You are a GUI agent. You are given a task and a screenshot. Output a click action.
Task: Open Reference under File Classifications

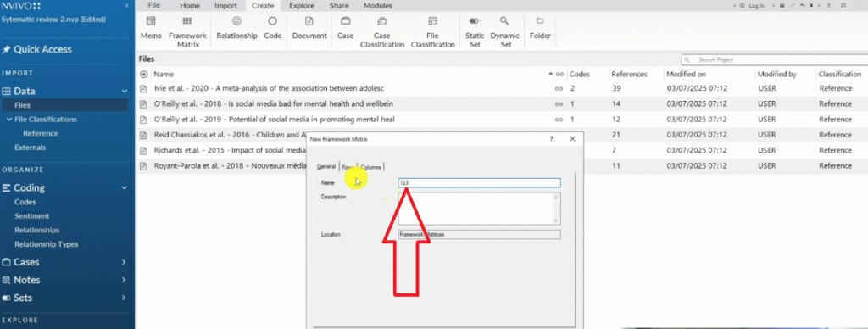41,133
